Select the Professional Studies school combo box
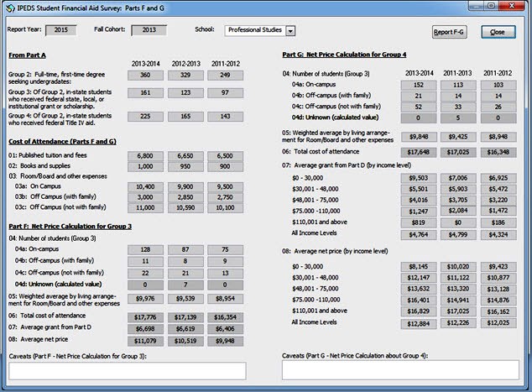532x392 pixels. click(x=259, y=31)
